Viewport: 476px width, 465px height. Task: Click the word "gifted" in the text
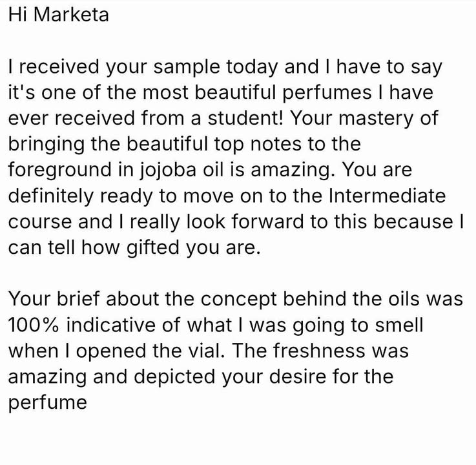(153, 248)
